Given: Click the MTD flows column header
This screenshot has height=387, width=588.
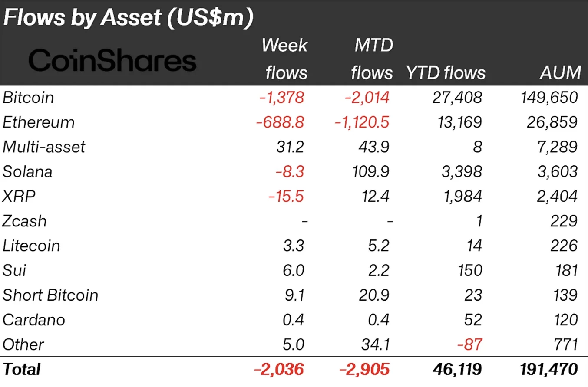Looking at the screenshot, I should (372, 59).
